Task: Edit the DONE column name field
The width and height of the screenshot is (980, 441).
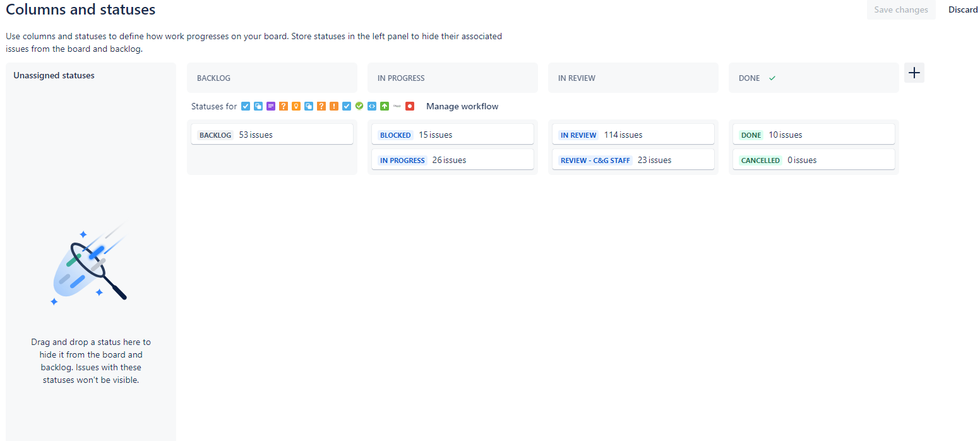Action: point(814,78)
